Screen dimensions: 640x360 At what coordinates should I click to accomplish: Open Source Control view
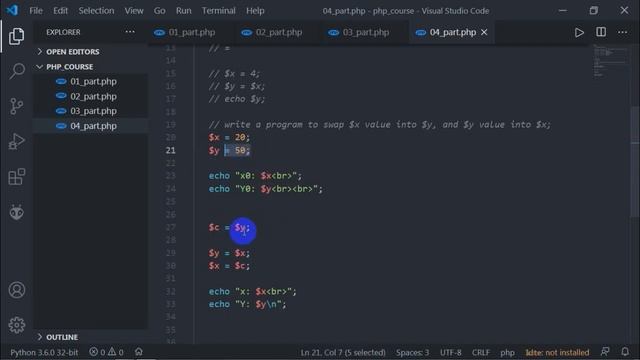[x=16, y=106]
